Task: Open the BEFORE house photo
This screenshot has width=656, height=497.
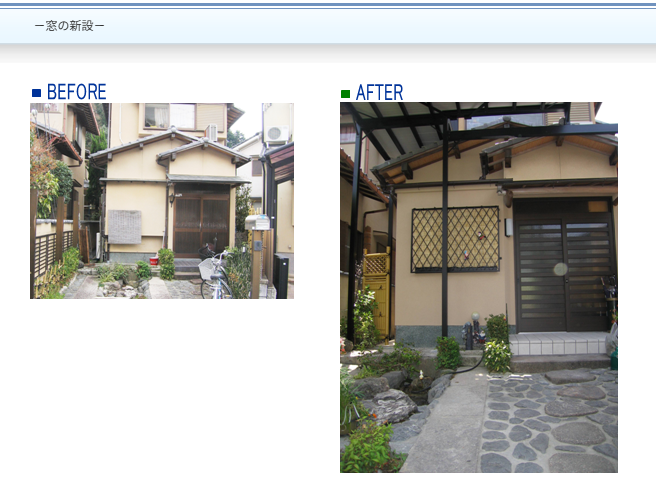Action: 162,201
